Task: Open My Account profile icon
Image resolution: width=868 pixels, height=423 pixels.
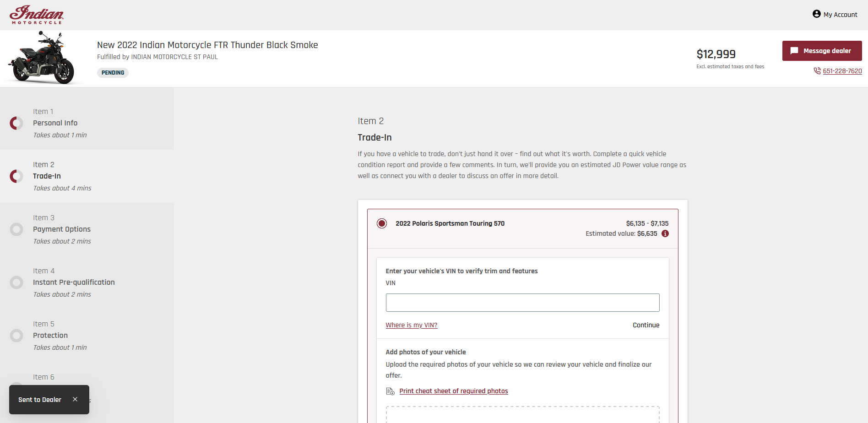Action: coord(816,14)
